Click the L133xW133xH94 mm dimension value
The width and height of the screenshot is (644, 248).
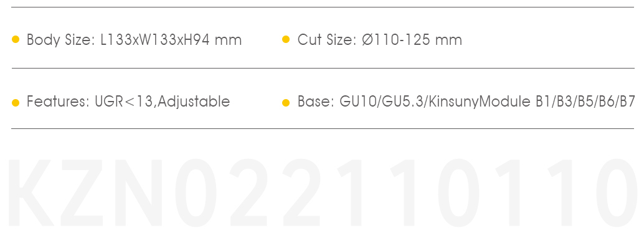[171, 40]
